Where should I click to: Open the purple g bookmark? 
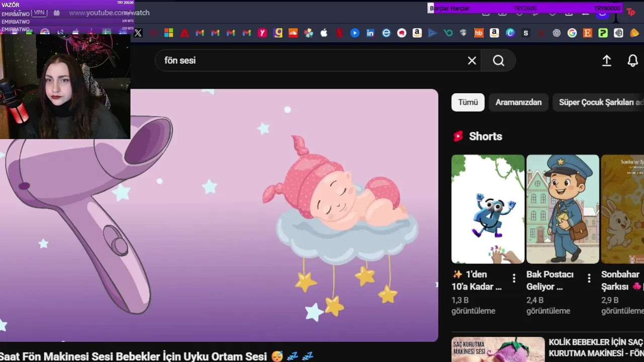coord(278,33)
